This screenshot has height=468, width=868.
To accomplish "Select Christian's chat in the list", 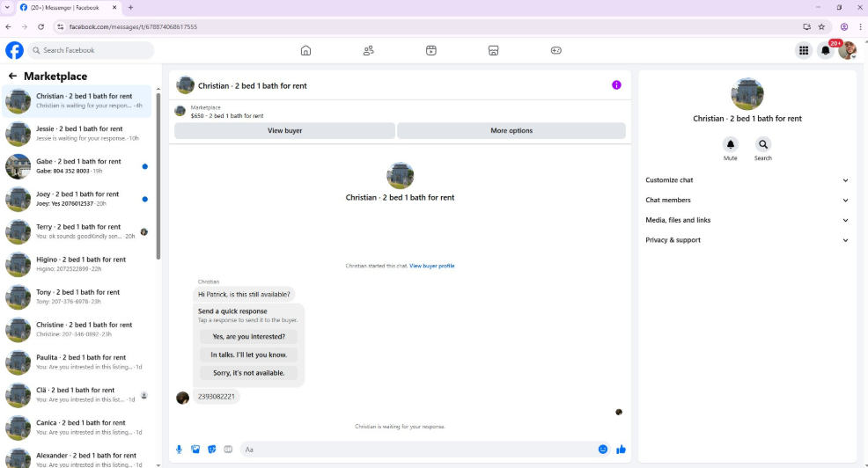I will [x=77, y=100].
